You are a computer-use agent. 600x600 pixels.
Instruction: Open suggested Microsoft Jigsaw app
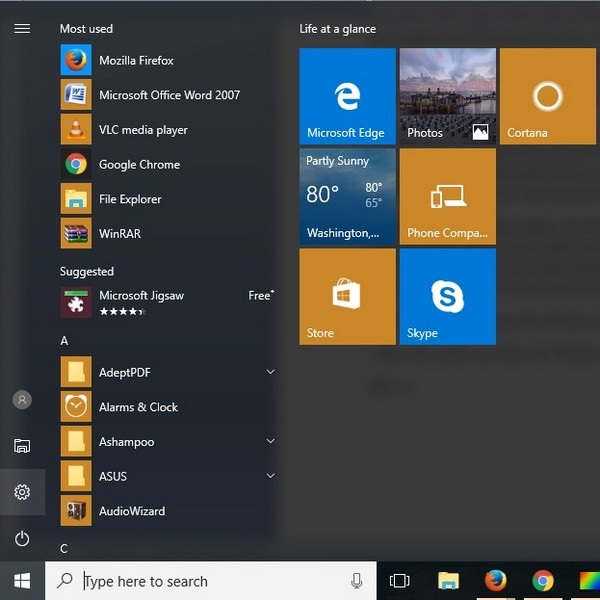point(168,302)
